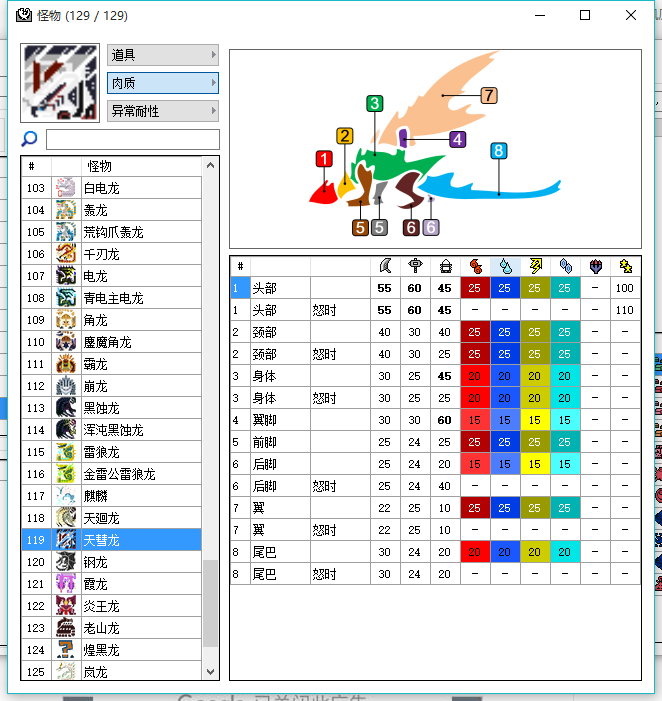Click the ice value 20 in 尾巴 row
The height and width of the screenshot is (701, 662).
(x=565, y=552)
